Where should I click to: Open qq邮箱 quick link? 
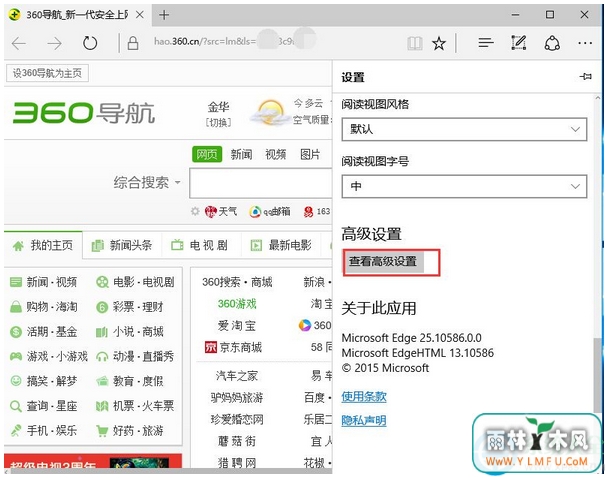coord(270,211)
